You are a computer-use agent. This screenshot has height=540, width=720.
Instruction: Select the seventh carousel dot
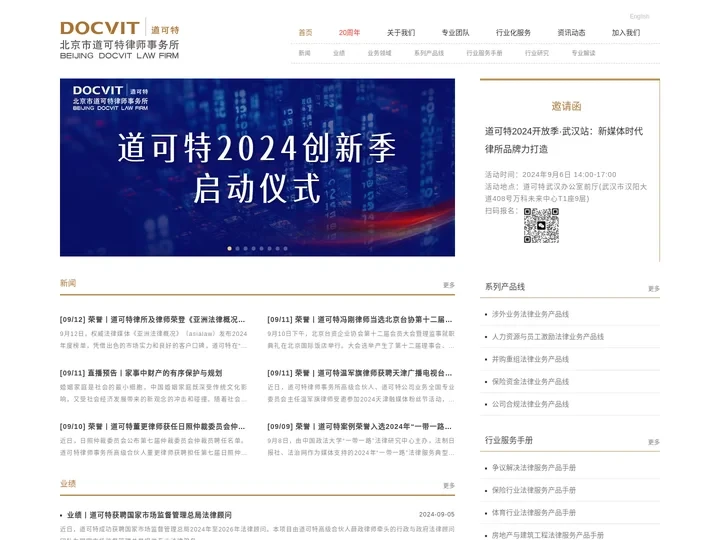click(x=277, y=248)
